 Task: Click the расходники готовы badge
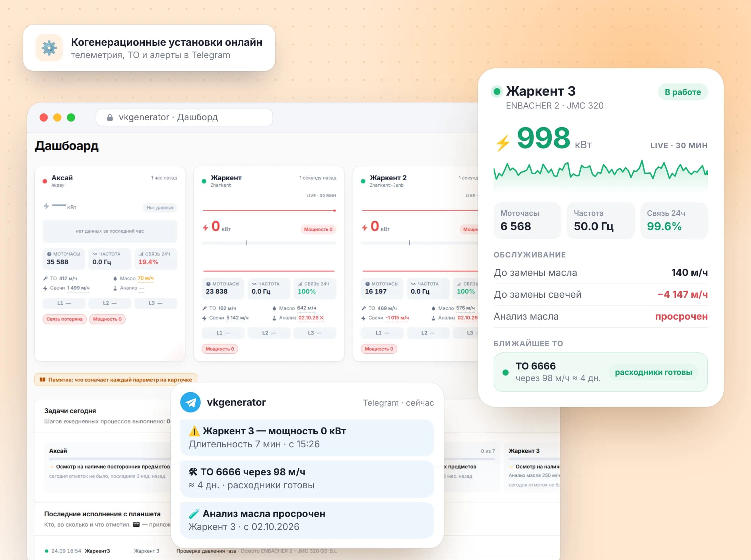[653, 372]
